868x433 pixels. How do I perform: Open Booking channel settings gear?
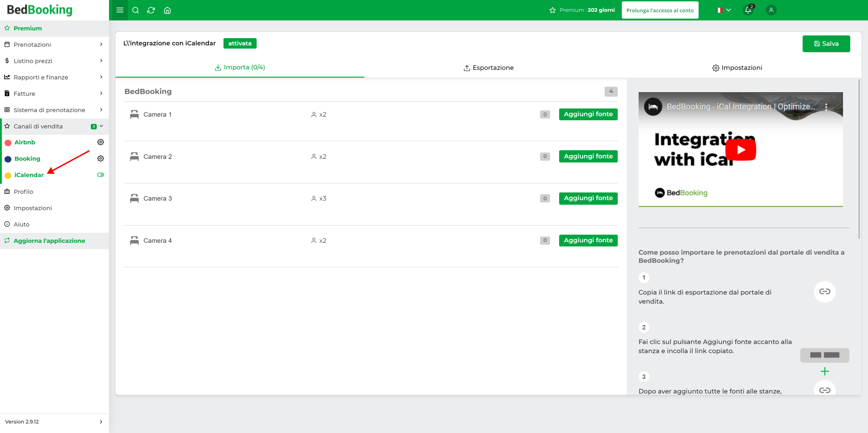coord(101,158)
